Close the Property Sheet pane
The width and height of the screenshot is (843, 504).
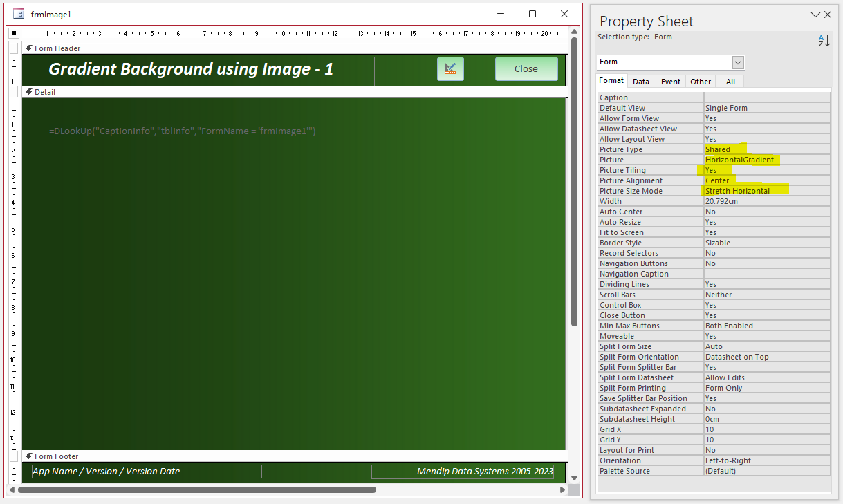(x=828, y=14)
